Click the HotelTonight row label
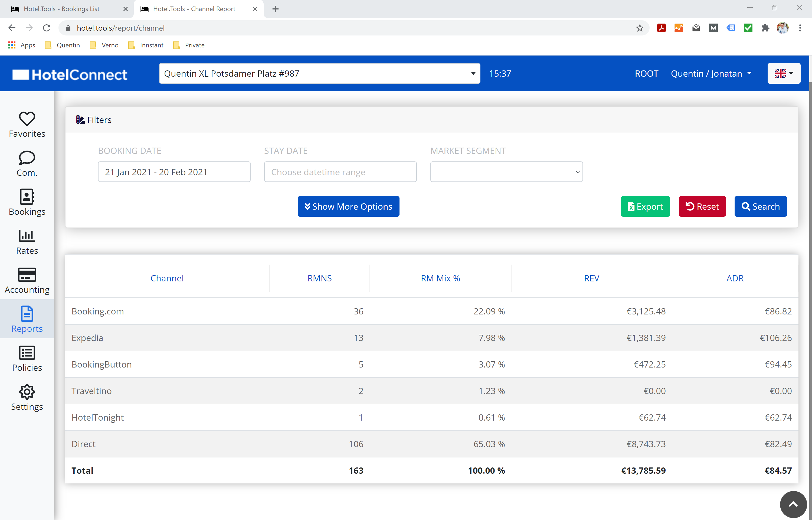This screenshot has height=520, width=812. click(x=97, y=418)
